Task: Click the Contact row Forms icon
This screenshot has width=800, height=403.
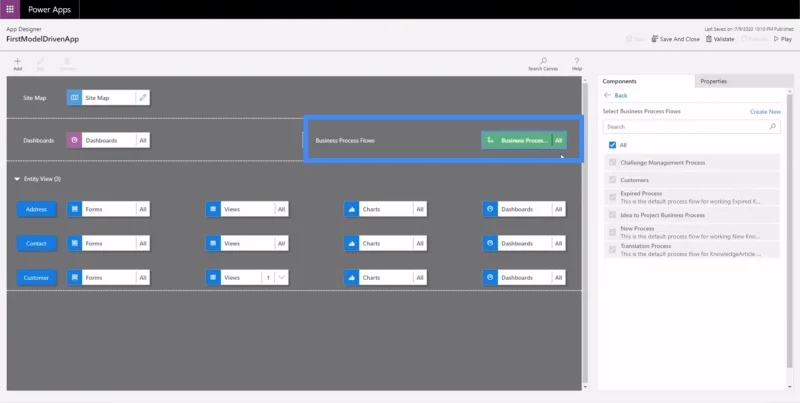Action: pyautogui.click(x=74, y=243)
